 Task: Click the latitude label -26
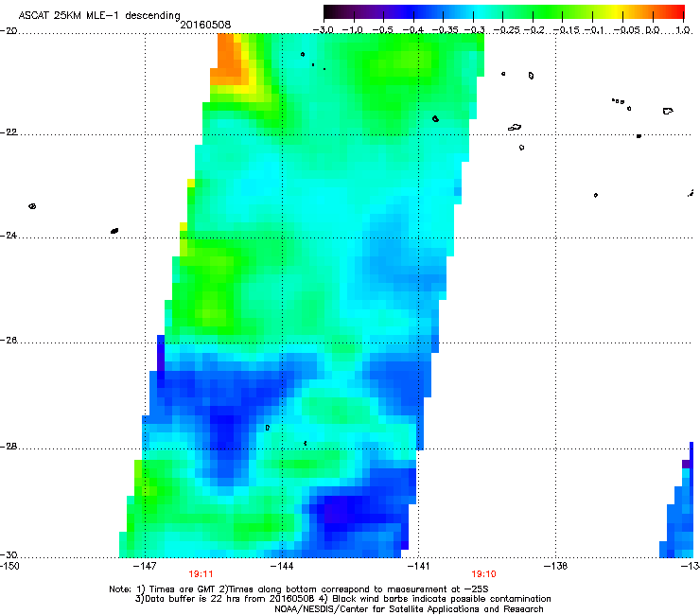pyautogui.click(x=9, y=341)
